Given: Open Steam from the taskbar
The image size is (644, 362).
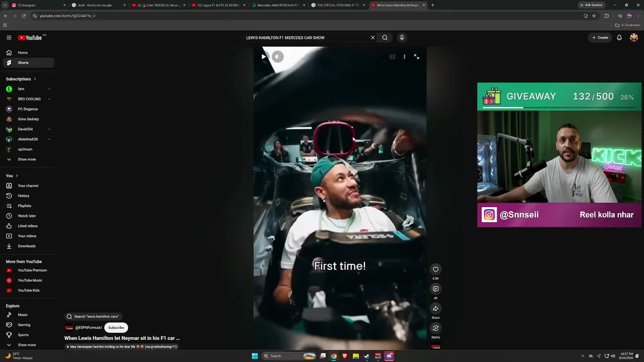Looking at the screenshot, I should click(367, 356).
